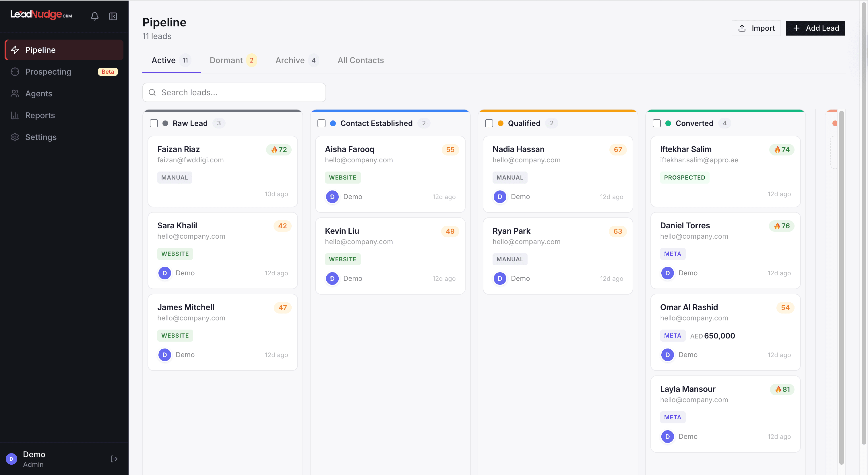
Task: Click the Import button
Action: [x=756, y=28]
